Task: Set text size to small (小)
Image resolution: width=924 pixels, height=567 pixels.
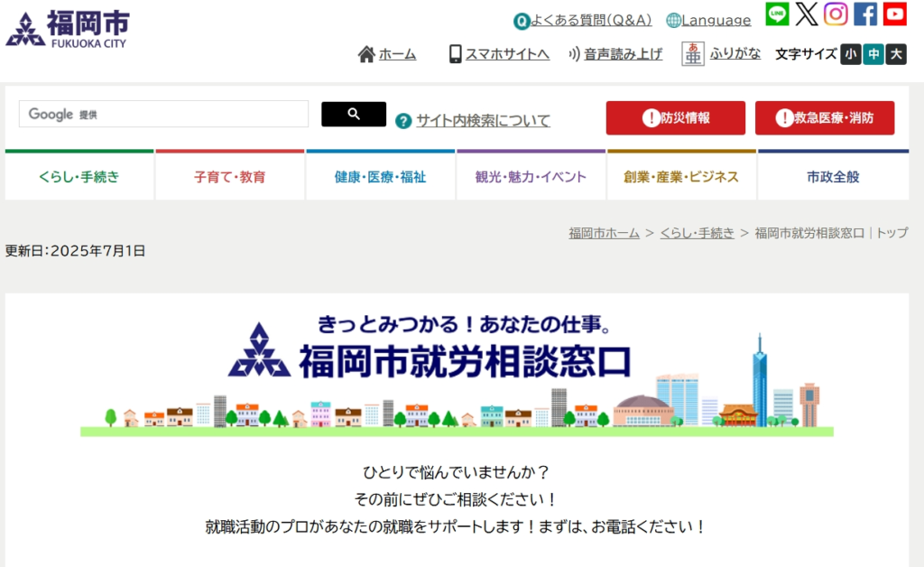Action: [850, 54]
